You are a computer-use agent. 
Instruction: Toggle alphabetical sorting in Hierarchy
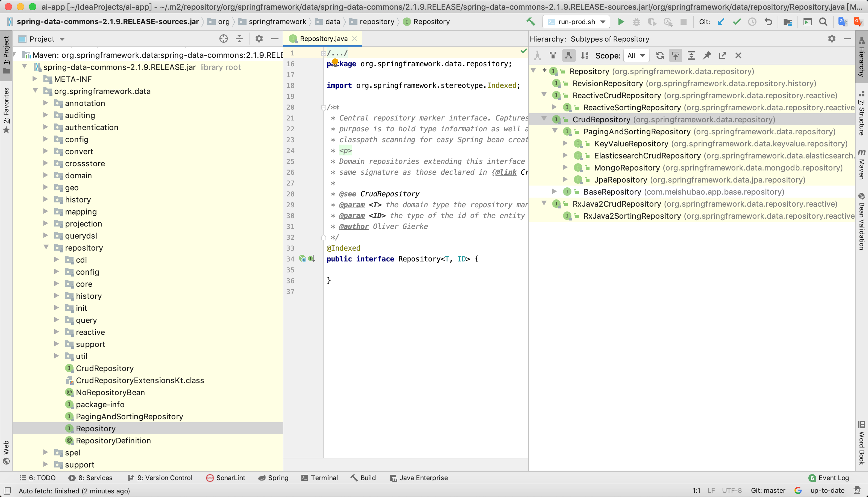tap(585, 55)
